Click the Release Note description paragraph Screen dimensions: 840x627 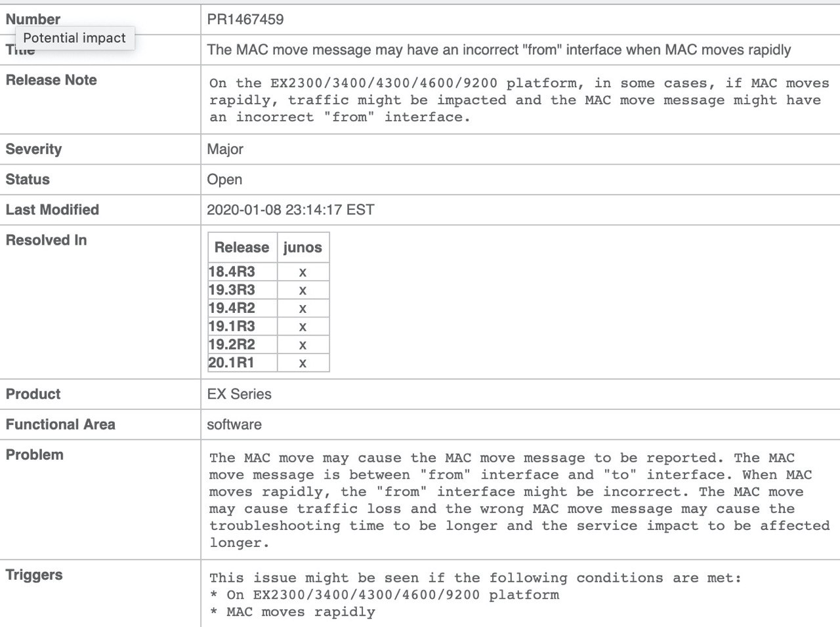[x=519, y=100]
